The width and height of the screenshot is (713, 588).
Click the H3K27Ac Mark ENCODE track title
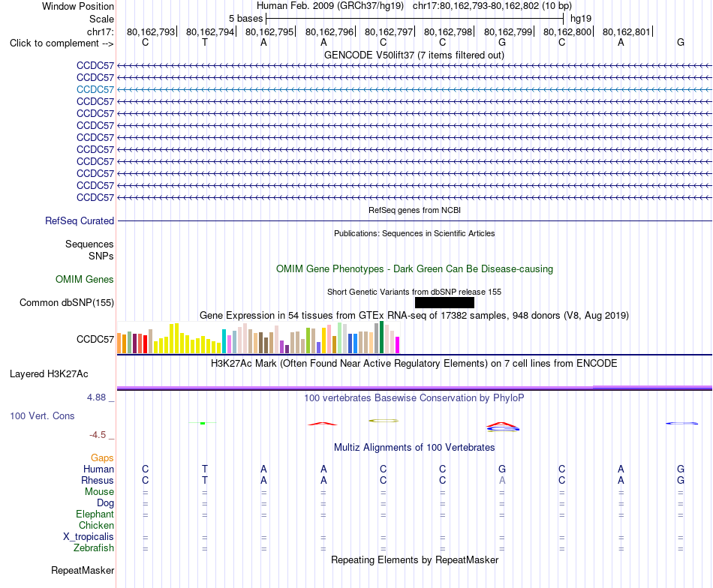[x=414, y=364]
